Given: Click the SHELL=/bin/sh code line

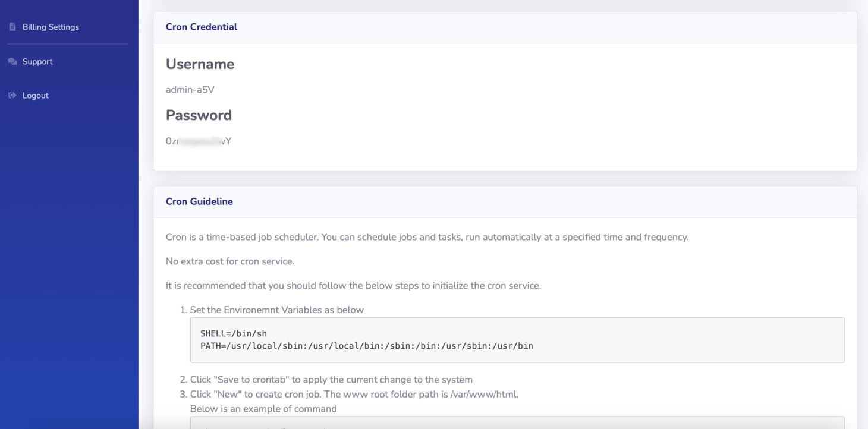Looking at the screenshot, I should 234,333.
